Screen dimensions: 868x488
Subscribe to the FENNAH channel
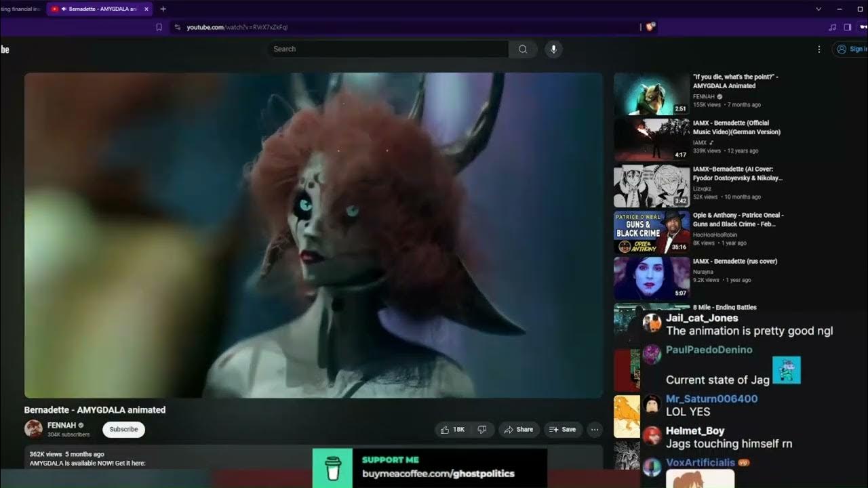[123, 429]
